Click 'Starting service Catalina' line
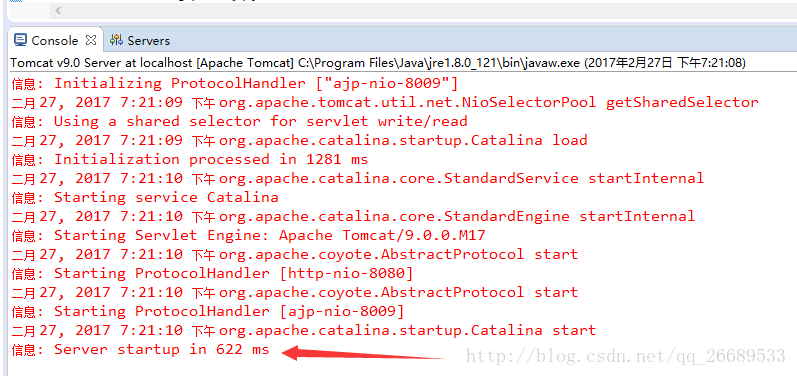Image resolution: width=797 pixels, height=376 pixels. [x=145, y=197]
